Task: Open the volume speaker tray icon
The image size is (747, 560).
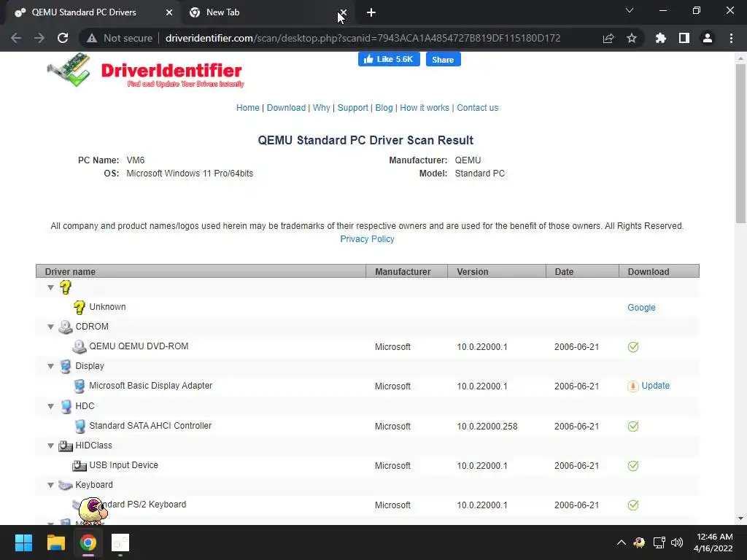Action: (x=677, y=542)
